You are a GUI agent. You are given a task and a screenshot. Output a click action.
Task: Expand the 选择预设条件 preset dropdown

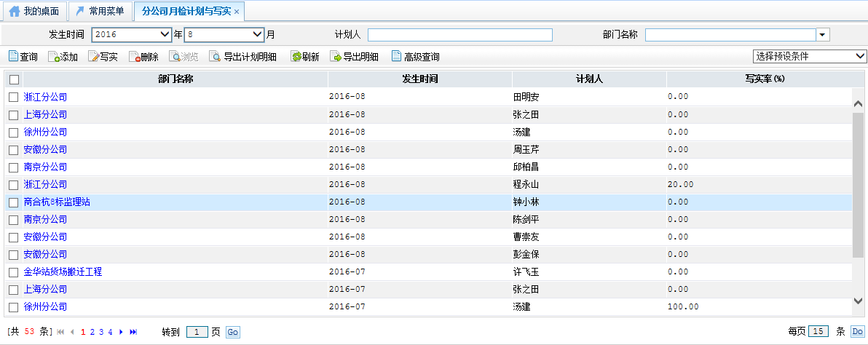click(x=809, y=56)
